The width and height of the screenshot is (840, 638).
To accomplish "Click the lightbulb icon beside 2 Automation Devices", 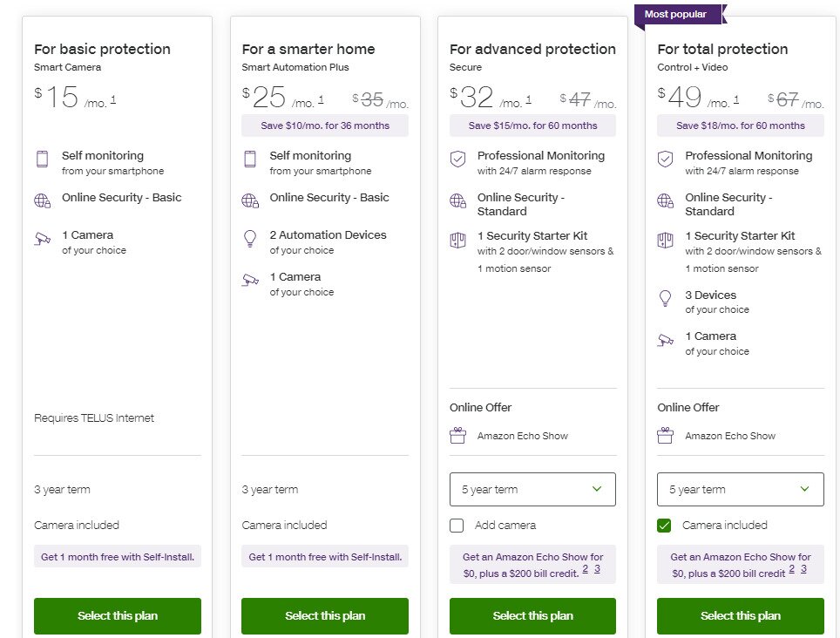I will click(250, 239).
